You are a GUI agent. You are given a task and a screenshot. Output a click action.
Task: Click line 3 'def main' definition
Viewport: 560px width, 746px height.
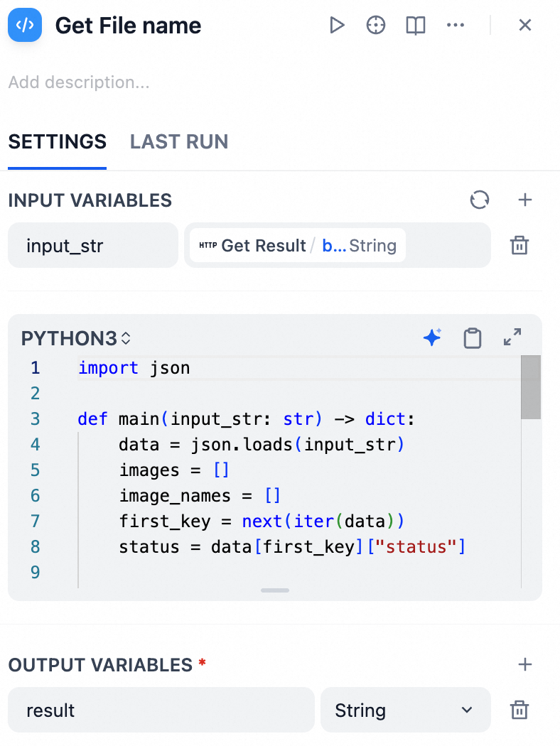pos(246,419)
